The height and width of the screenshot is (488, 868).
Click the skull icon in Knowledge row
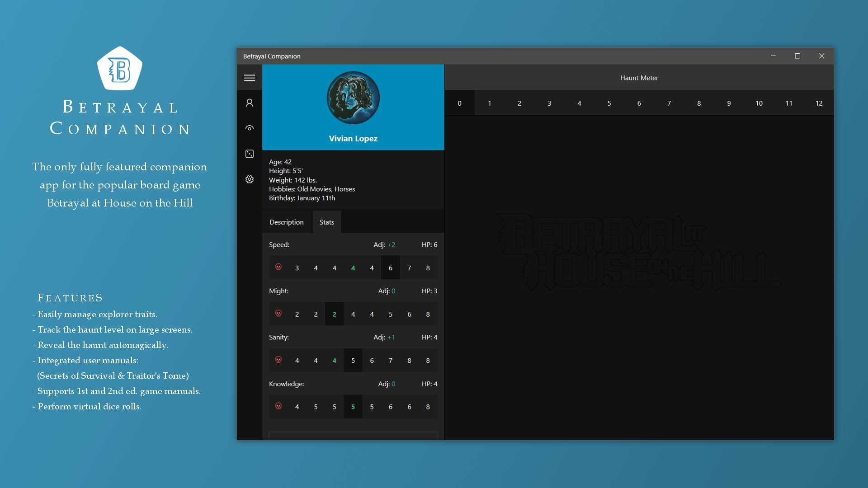(278, 406)
